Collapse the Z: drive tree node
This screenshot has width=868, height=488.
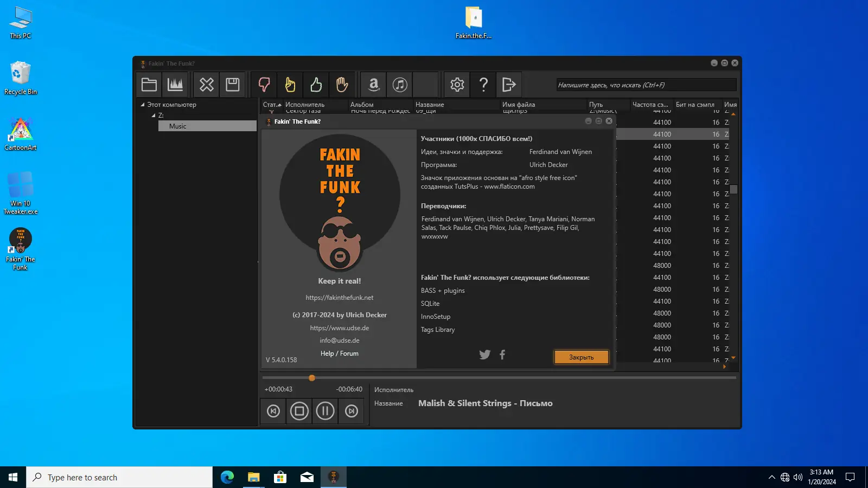[154, 115]
